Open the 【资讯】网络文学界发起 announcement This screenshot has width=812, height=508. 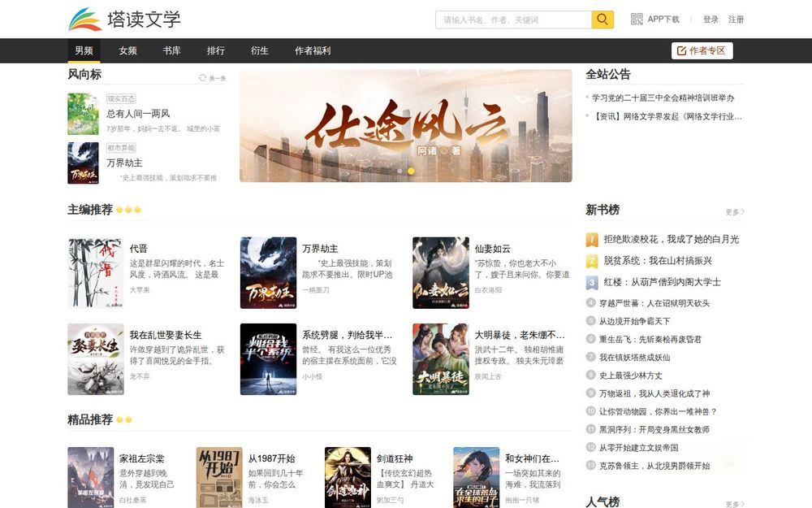(x=668, y=116)
